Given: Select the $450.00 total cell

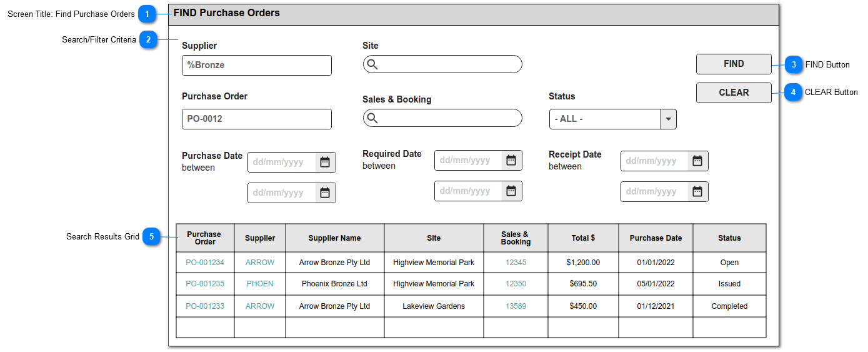Looking at the screenshot, I should (x=583, y=306).
